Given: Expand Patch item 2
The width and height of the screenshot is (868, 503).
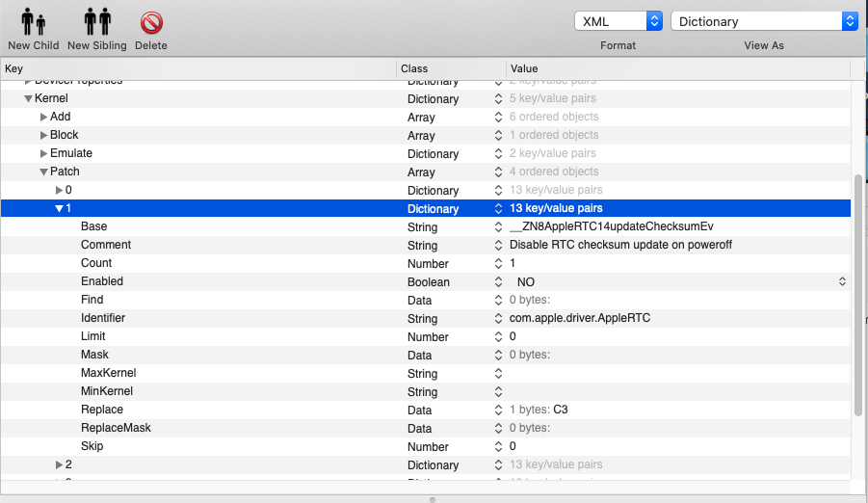Looking at the screenshot, I should point(59,464).
